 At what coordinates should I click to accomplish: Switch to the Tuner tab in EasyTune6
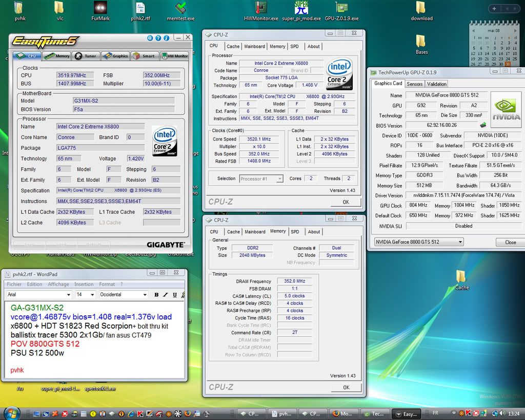click(x=85, y=56)
